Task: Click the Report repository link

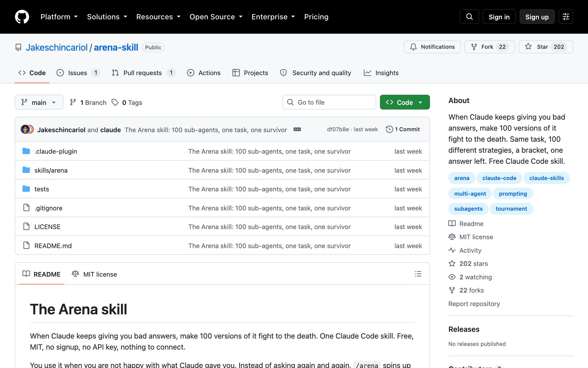Action: (474, 304)
